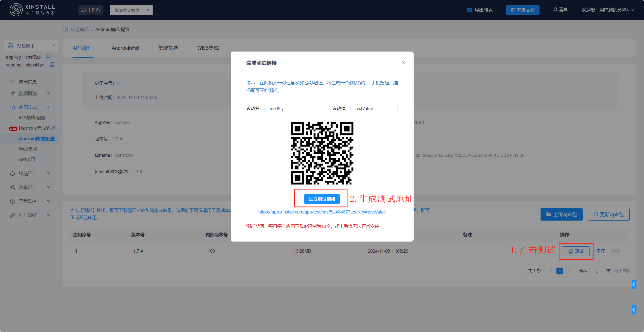Click the 生成测试链接 button
Viewport: 644px width, 332px height.
(x=322, y=199)
